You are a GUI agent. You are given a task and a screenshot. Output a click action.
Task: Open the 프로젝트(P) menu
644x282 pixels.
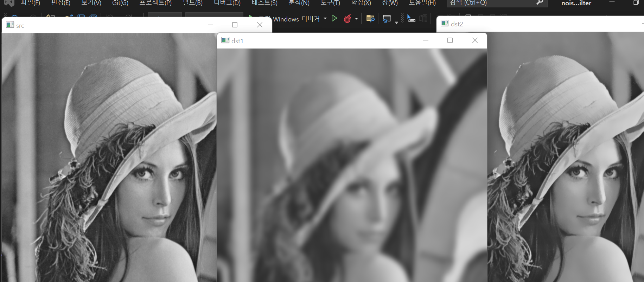point(155,3)
